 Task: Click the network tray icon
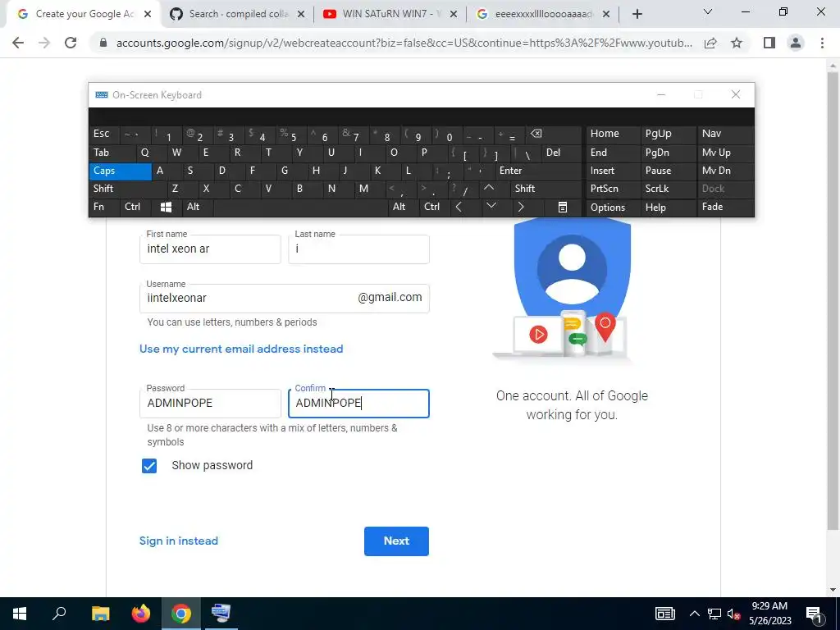714,614
